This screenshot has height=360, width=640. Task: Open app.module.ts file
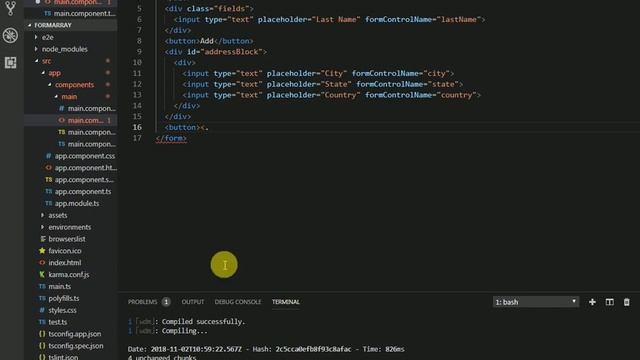tap(71, 203)
